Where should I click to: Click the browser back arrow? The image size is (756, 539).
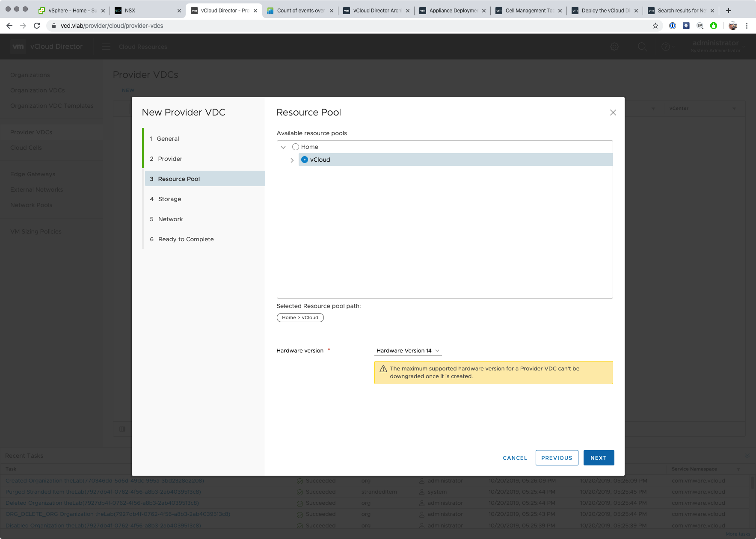pos(9,26)
